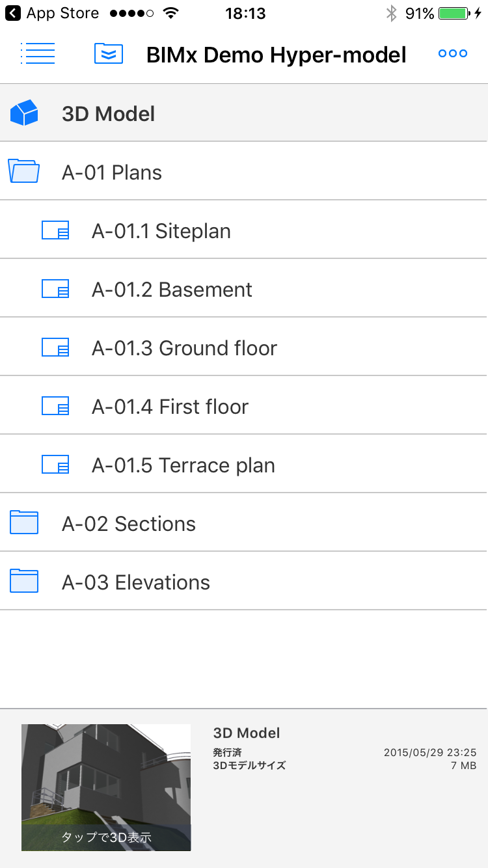Open A-01.5 Terrace plan layout
This screenshot has width=488, height=868.
point(244,464)
